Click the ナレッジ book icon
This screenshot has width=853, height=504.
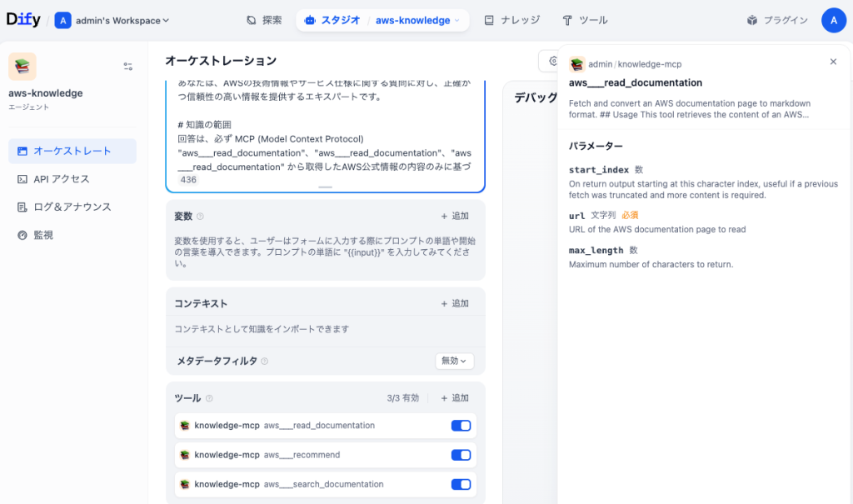point(489,20)
